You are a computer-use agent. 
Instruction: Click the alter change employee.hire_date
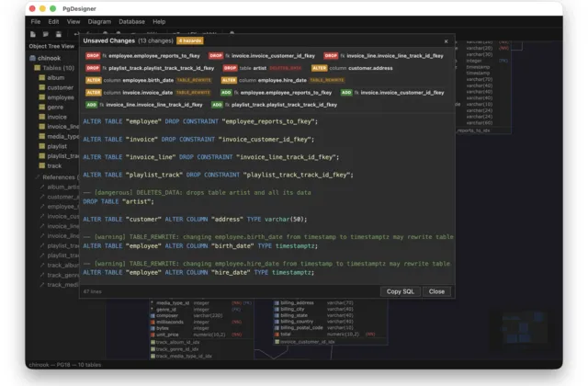point(282,80)
